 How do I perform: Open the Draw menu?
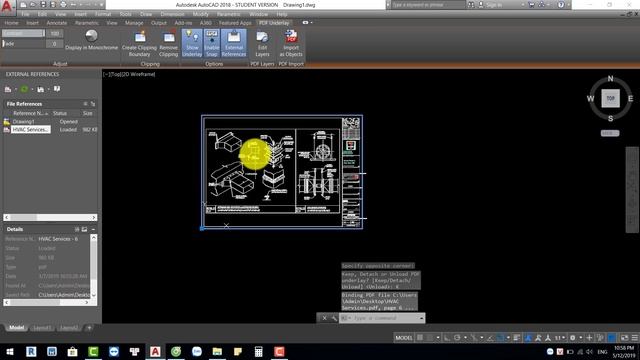pos(146,14)
